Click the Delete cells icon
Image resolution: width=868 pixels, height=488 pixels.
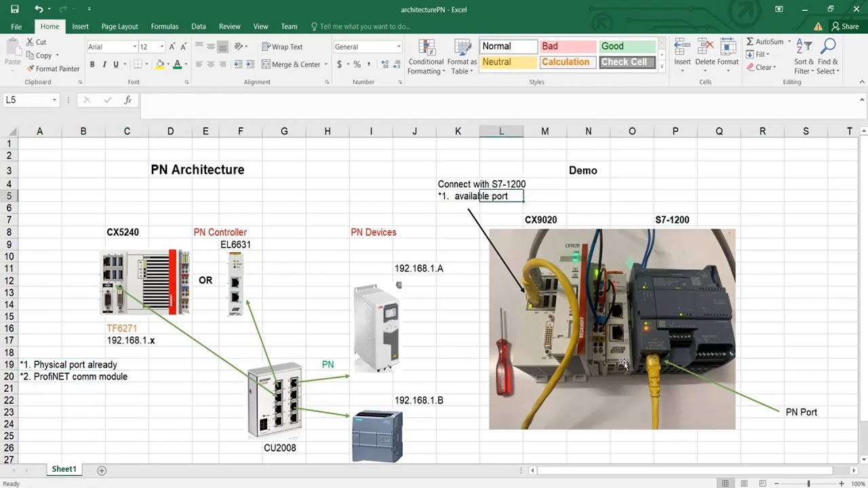pos(705,47)
